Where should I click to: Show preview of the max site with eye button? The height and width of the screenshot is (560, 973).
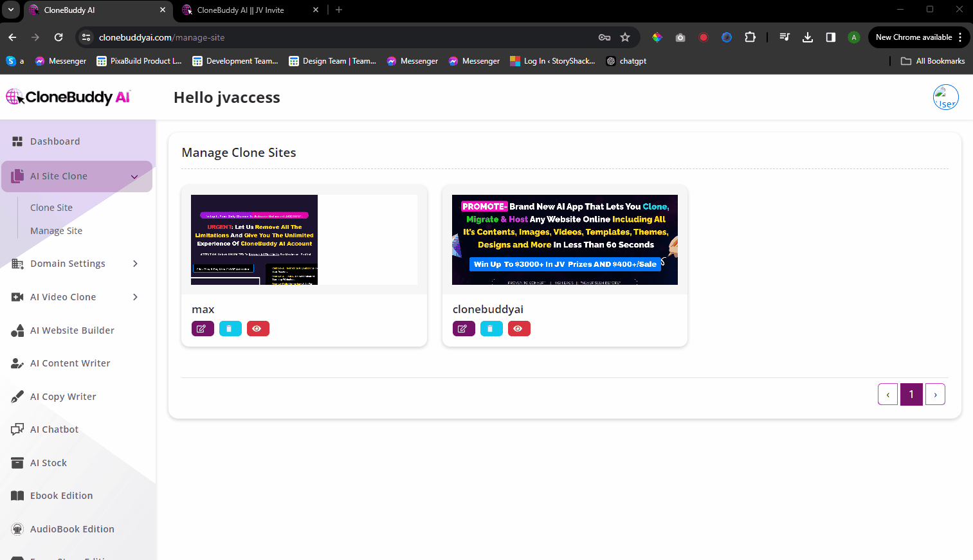point(258,329)
